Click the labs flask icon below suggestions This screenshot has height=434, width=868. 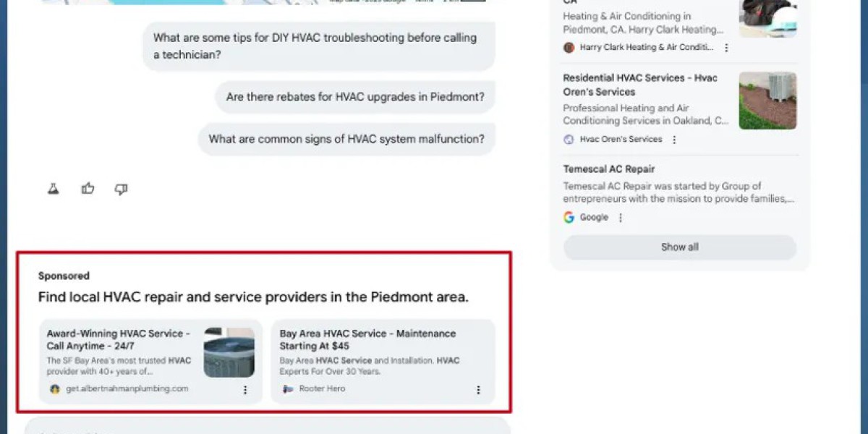tap(53, 189)
